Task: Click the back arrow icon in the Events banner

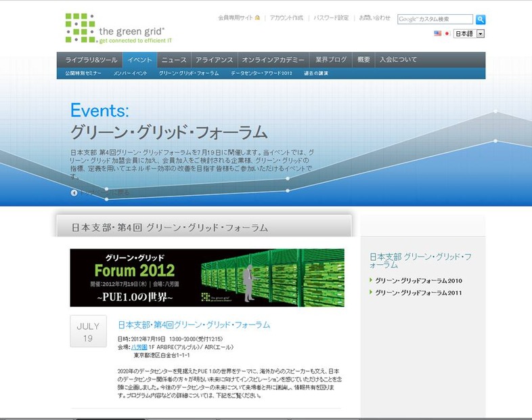Action: point(74,192)
